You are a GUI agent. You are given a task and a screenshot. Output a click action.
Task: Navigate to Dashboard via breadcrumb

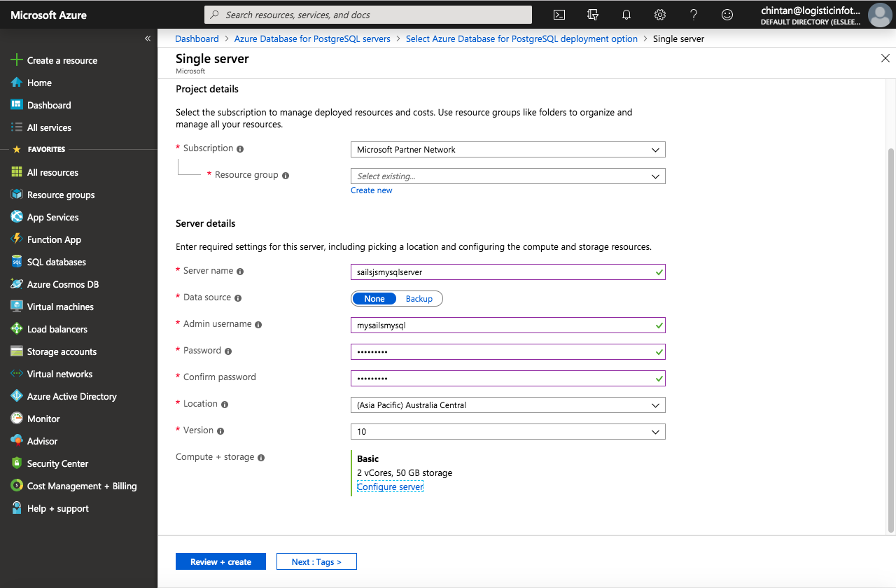coord(197,38)
